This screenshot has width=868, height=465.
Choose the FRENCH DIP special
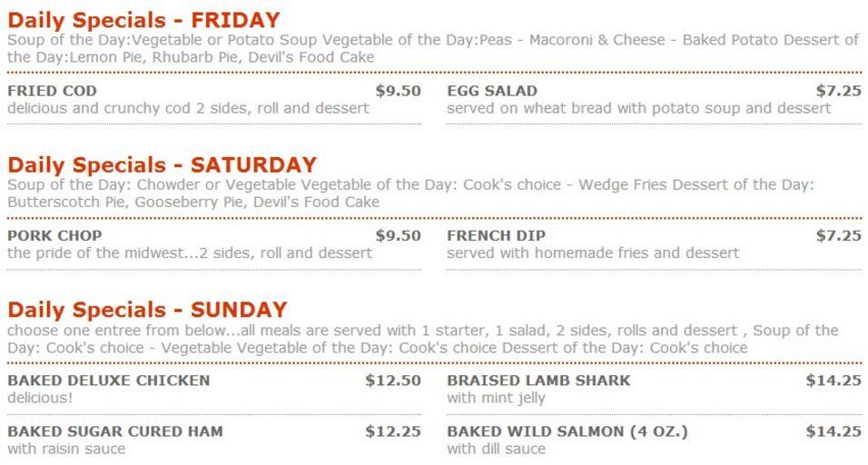pyautogui.click(x=496, y=236)
